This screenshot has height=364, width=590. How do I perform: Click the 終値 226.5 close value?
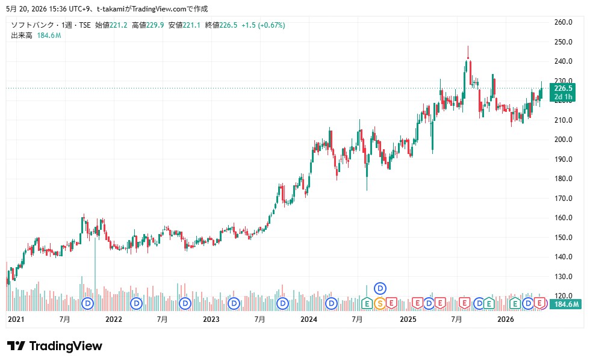pos(222,25)
